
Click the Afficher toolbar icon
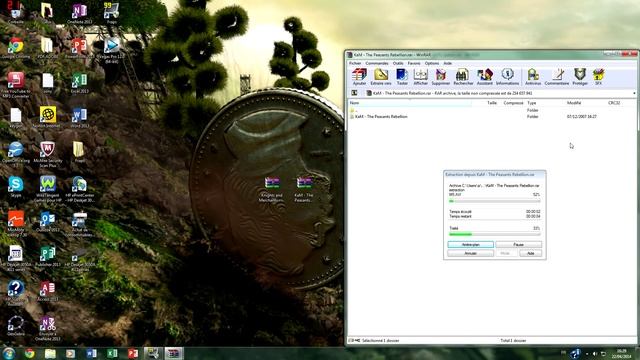(420, 77)
